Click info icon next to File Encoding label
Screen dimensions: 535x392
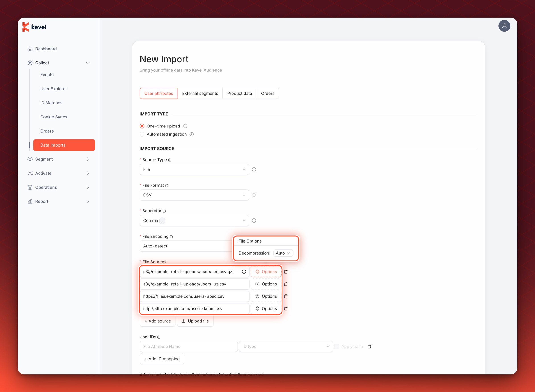point(171,237)
